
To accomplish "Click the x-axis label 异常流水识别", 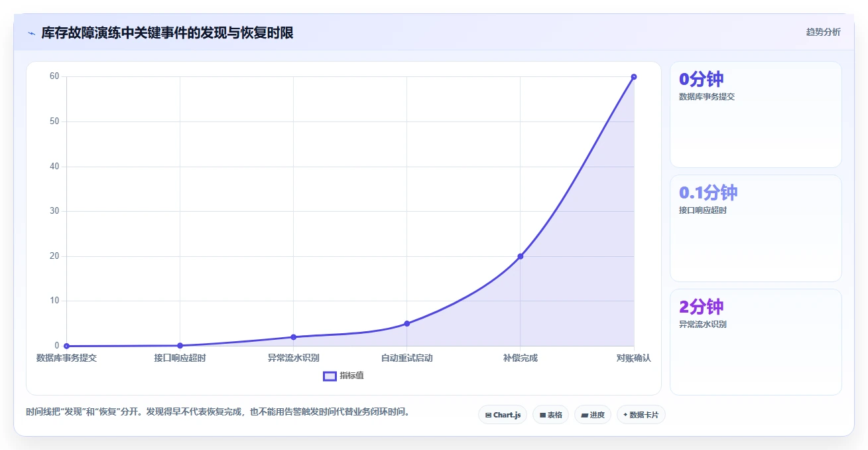I will [293, 358].
